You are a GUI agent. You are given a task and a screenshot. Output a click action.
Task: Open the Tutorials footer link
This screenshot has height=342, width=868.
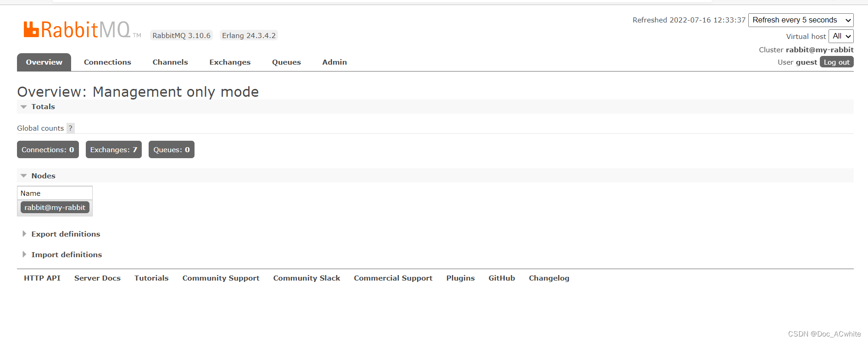pos(151,278)
